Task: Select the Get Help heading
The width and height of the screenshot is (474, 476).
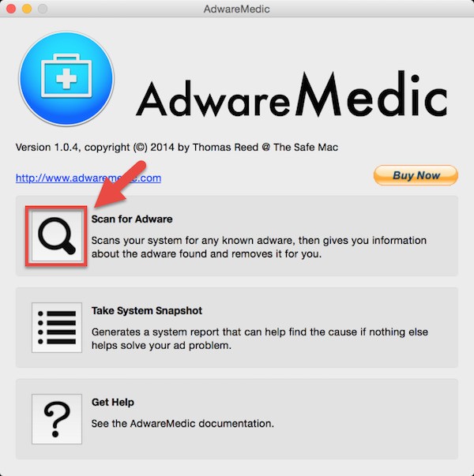Action: click(x=113, y=403)
